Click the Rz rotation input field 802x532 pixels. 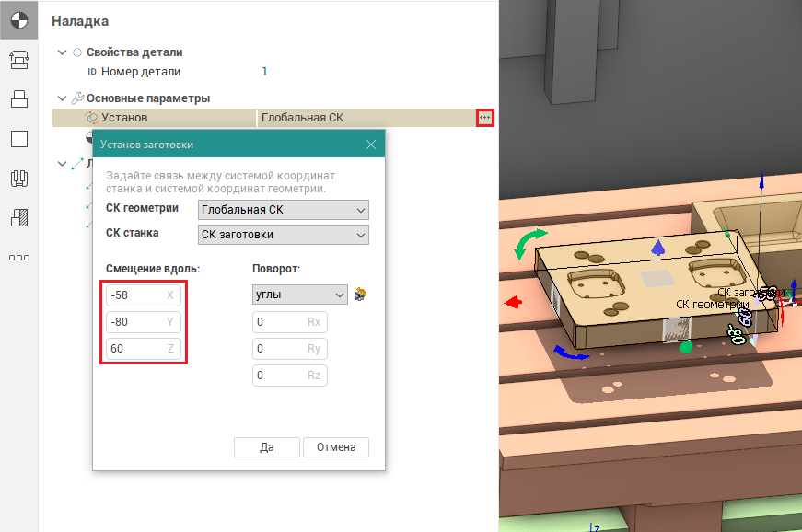click(x=290, y=376)
